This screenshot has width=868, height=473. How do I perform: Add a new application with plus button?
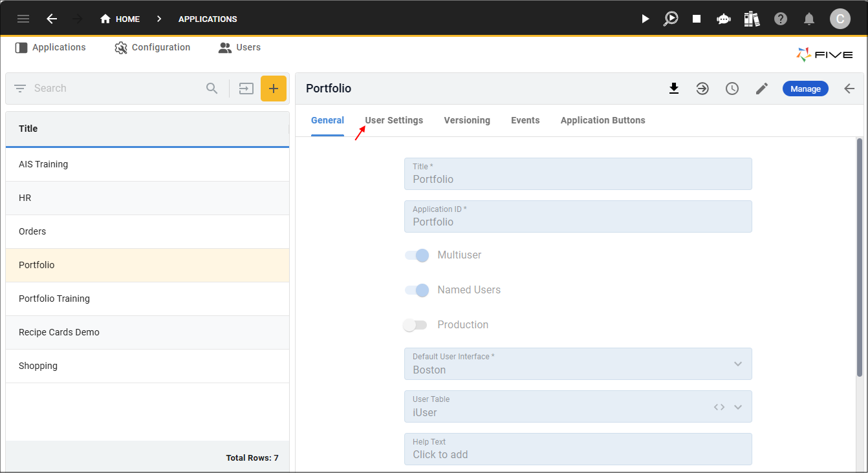274,89
